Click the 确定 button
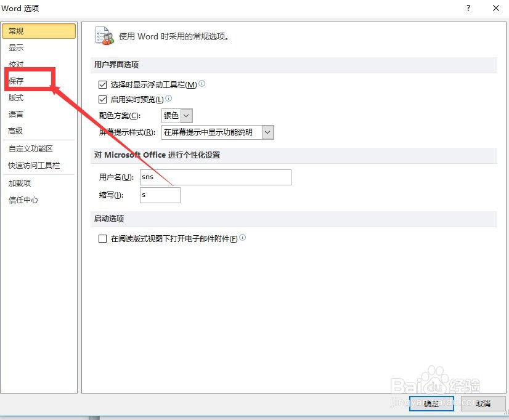 [431, 404]
